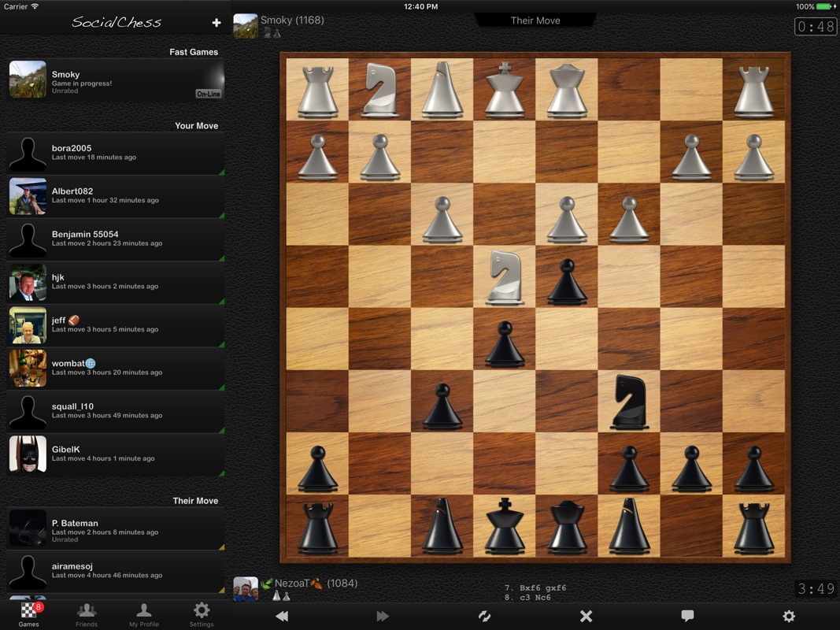Open board settings gear in bottom toolbar
The height and width of the screenshot is (630, 840).
(789, 617)
